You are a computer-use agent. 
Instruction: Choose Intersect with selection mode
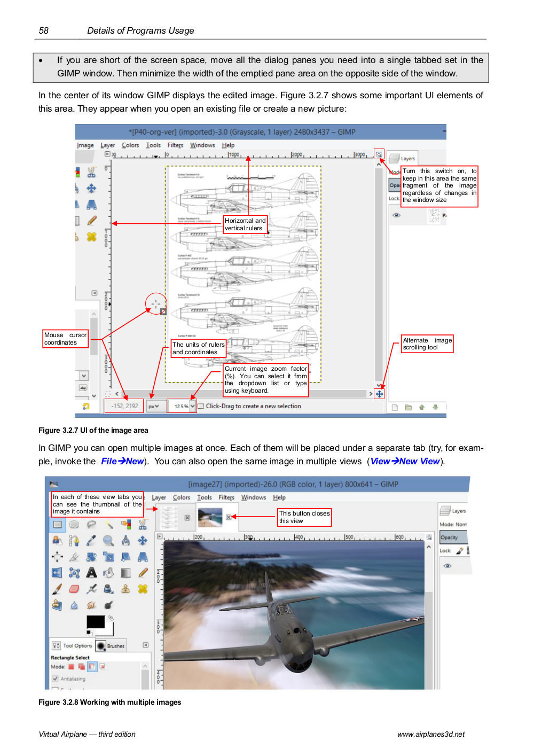(x=103, y=666)
